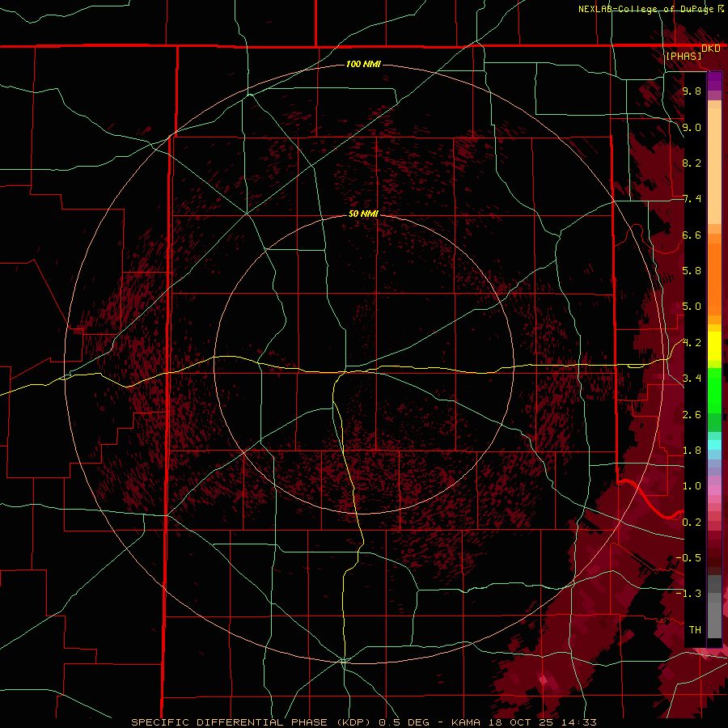Click the -1.3 legend value

(x=688, y=594)
